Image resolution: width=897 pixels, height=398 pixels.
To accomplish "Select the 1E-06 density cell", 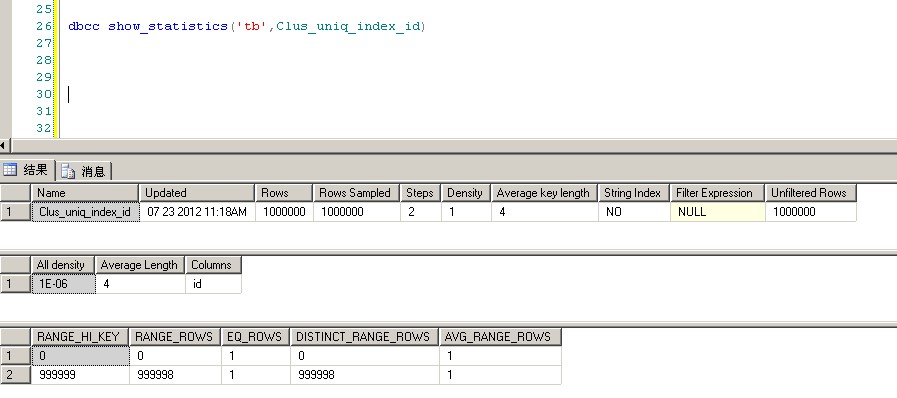I will (x=63, y=284).
